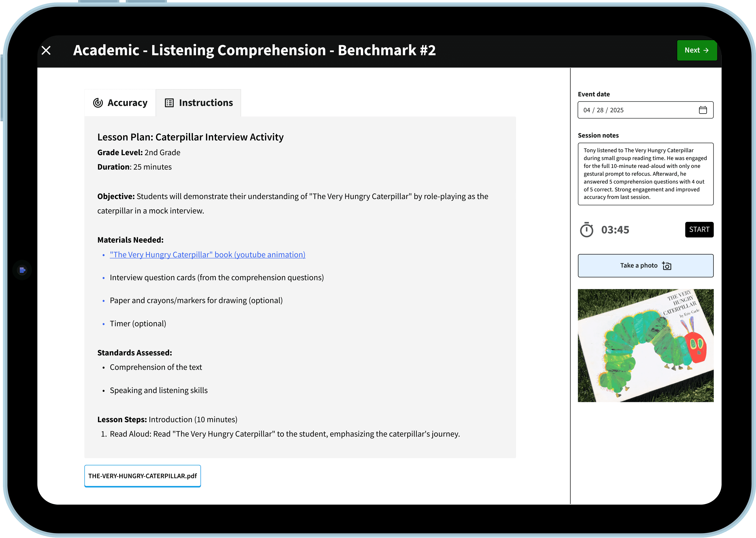This screenshot has width=756, height=538.
Task: Click the Instructions list icon
Action: (169, 103)
